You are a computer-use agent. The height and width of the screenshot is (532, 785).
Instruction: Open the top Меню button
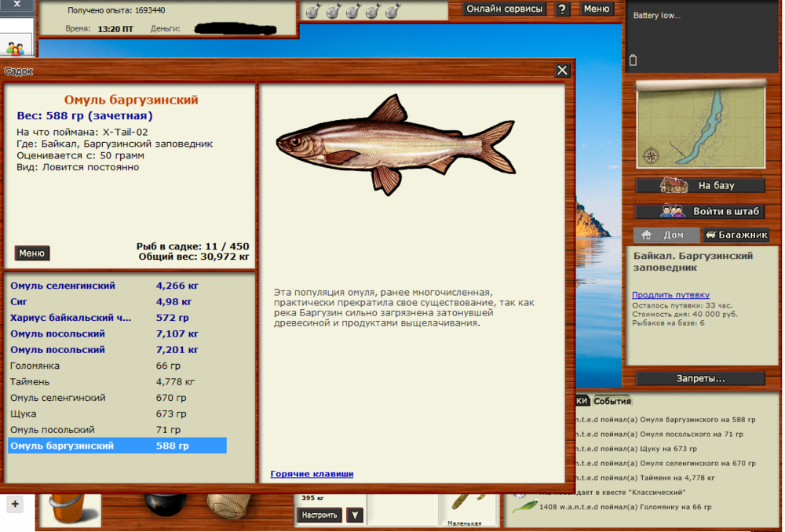(597, 9)
